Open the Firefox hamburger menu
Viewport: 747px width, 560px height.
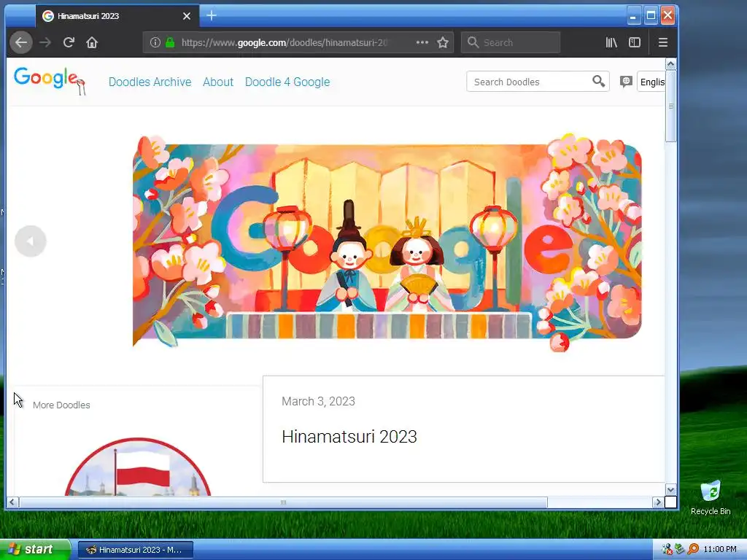pyautogui.click(x=662, y=42)
